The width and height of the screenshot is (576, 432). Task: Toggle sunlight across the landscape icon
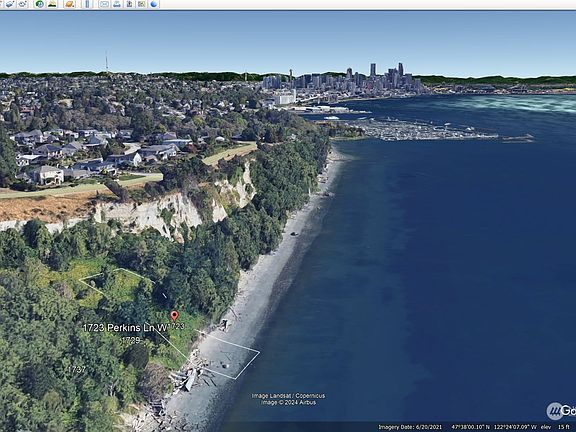coord(52,4)
